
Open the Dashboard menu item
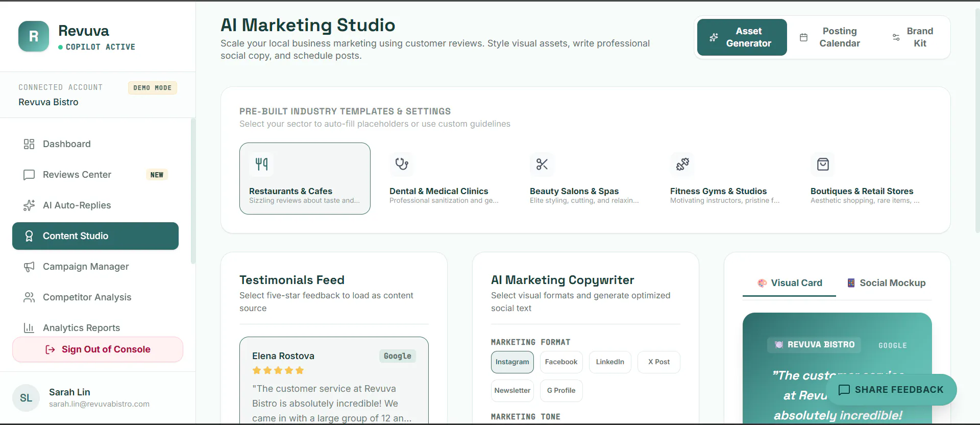coord(95,144)
